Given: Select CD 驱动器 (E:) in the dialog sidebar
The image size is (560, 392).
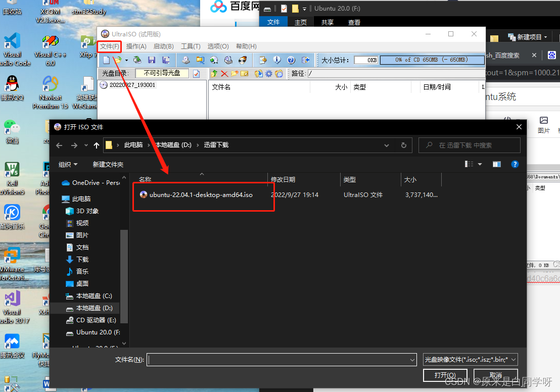Looking at the screenshot, I should (x=91, y=320).
